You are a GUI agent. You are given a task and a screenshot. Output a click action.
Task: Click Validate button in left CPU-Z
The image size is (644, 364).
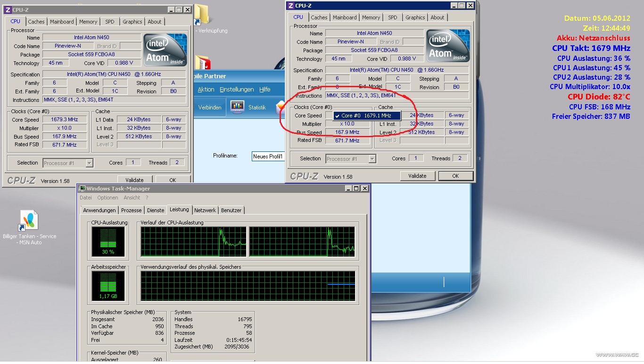point(134,180)
